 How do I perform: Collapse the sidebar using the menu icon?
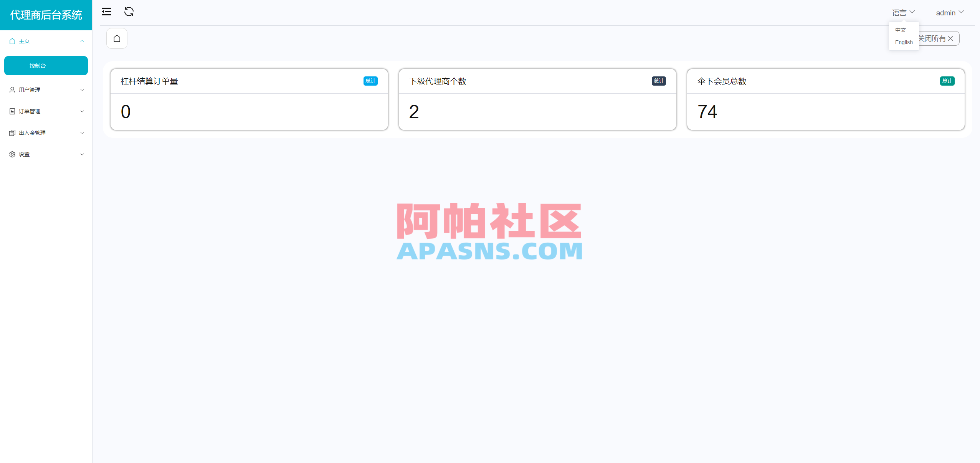pyautogui.click(x=106, y=12)
